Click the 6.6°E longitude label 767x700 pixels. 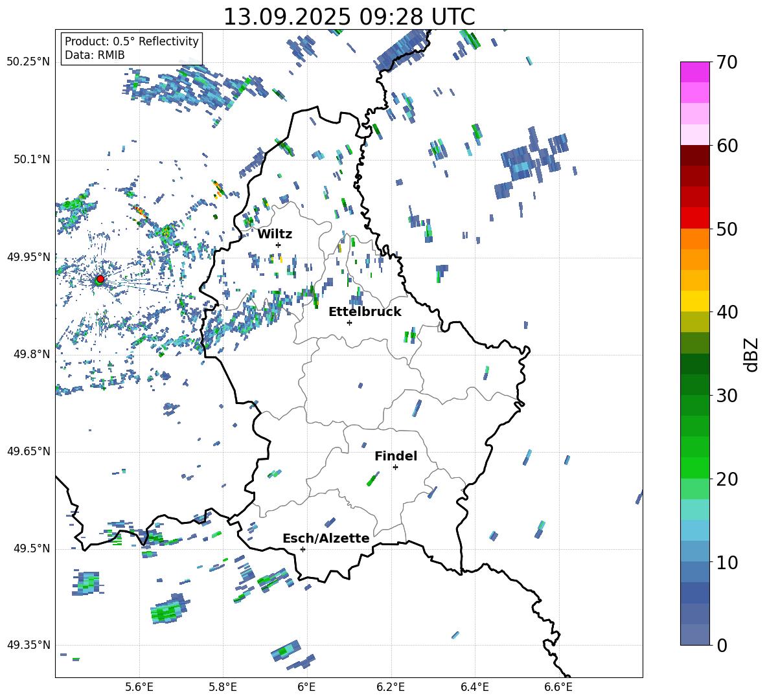point(558,687)
